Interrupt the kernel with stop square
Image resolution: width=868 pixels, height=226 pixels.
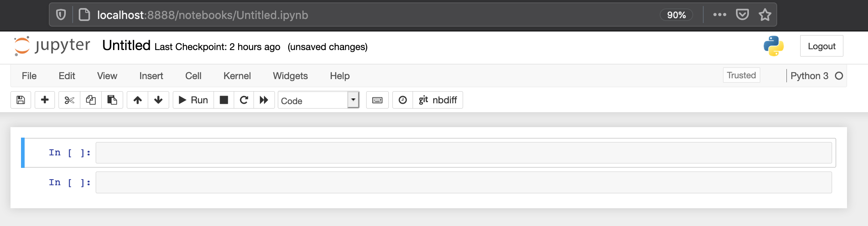224,100
